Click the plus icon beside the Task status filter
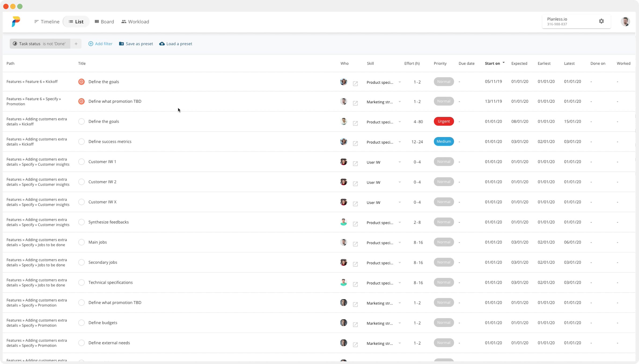The image size is (639, 364). point(76,44)
